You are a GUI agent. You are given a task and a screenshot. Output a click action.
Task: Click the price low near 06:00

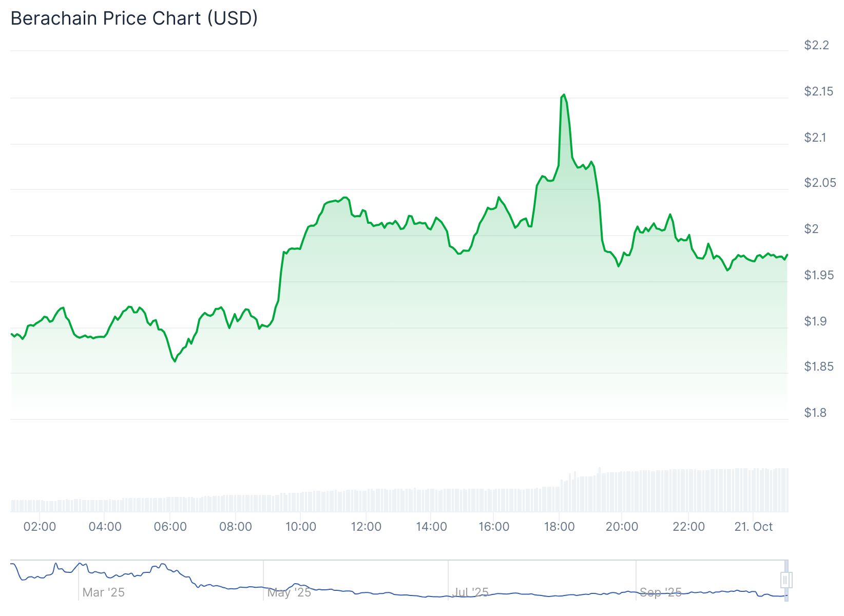click(175, 361)
